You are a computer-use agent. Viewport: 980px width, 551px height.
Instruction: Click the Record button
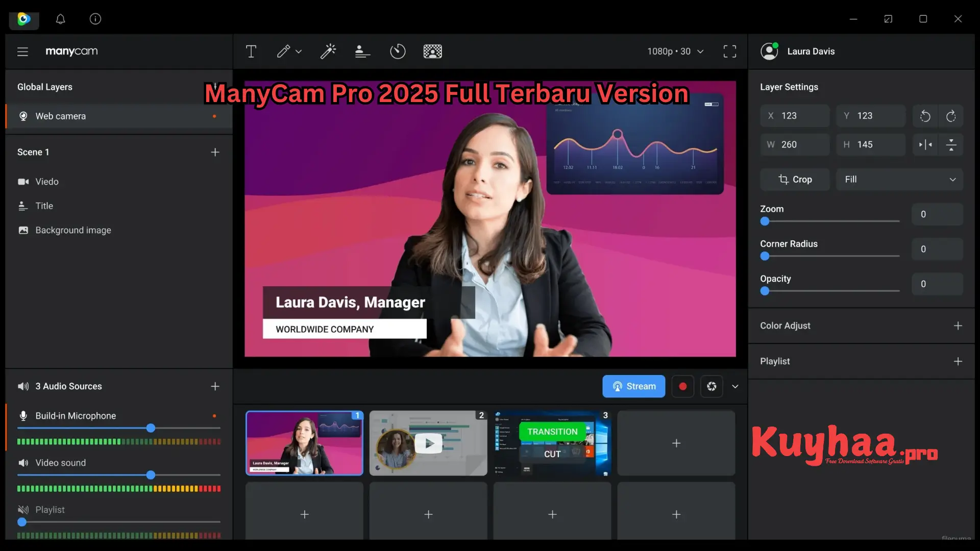(682, 386)
